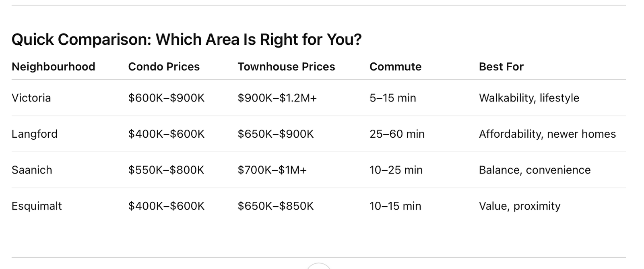
Task: Click the Balance, convenience cell
Action: [x=535, y=170]
